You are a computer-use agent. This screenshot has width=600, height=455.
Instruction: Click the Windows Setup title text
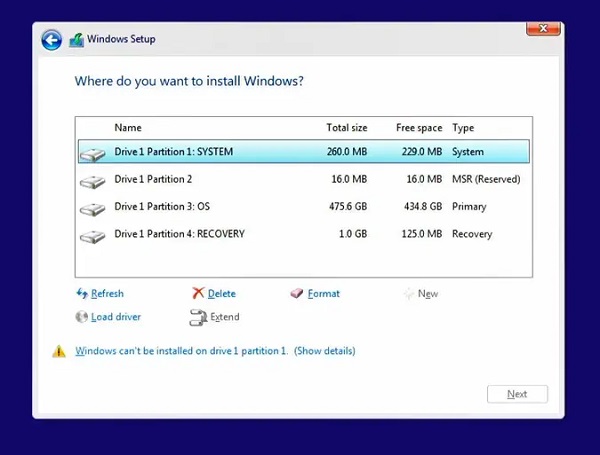tap(121, 39)
